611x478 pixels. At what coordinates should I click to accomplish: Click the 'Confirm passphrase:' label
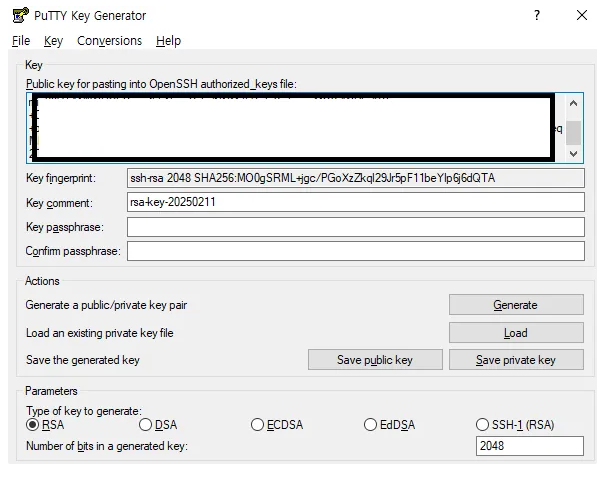73,251
